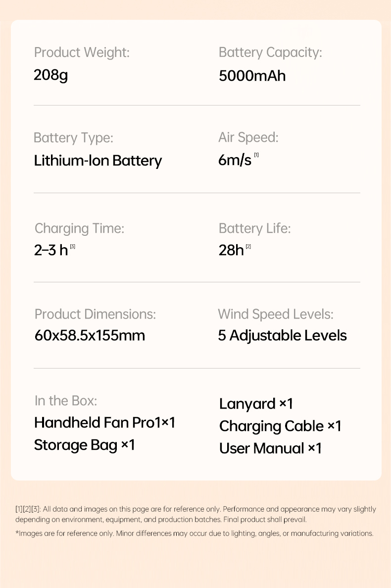Screen dimensions: 391x588
Task: Click the Lanyard ×1 item
Action: coord(256,404)
